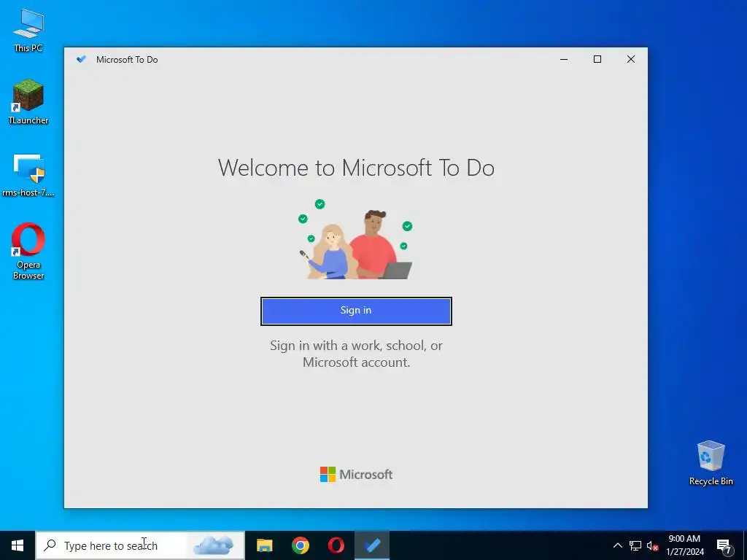Select the TLauncher desktop shortcut
747x560 pixels.
pyautogui.click(x=28, y=102)
